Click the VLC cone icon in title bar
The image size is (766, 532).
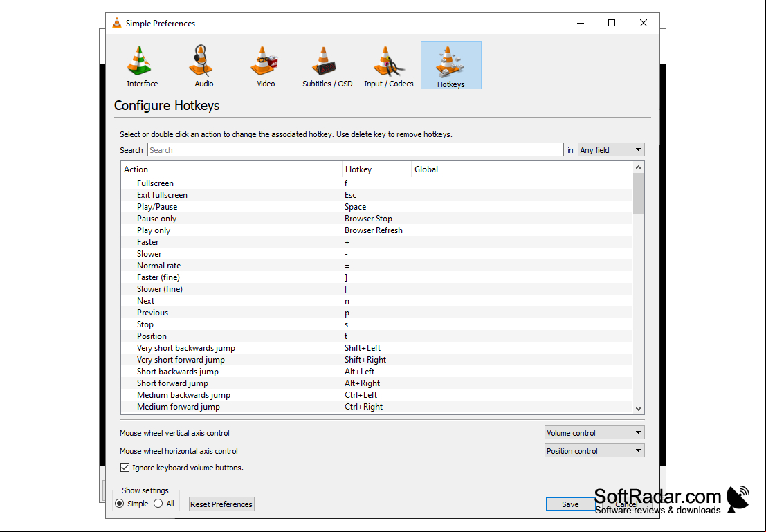(117, 23)
